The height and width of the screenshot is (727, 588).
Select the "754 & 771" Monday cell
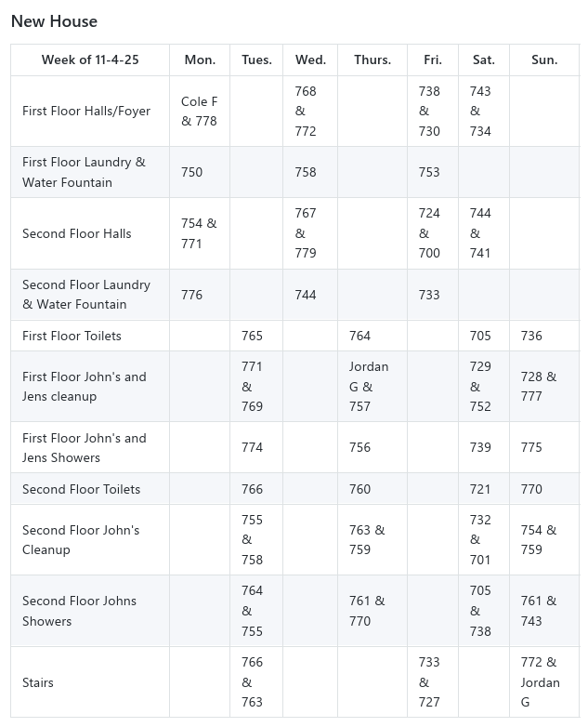[199, 233]
